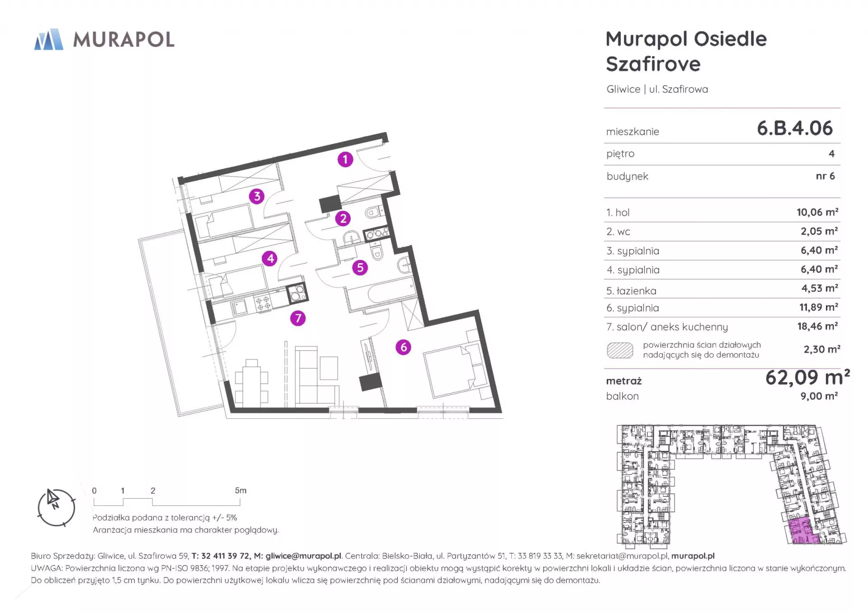Click the bathroom area '4,53 m²'

820,288
